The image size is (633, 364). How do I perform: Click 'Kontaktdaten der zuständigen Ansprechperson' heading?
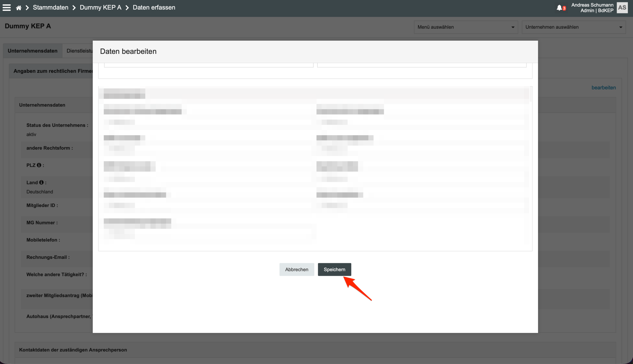point(73,350)
